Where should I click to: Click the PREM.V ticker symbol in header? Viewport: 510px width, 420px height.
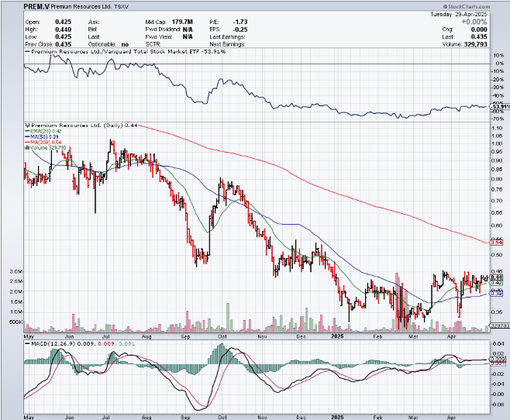[37, 5]
